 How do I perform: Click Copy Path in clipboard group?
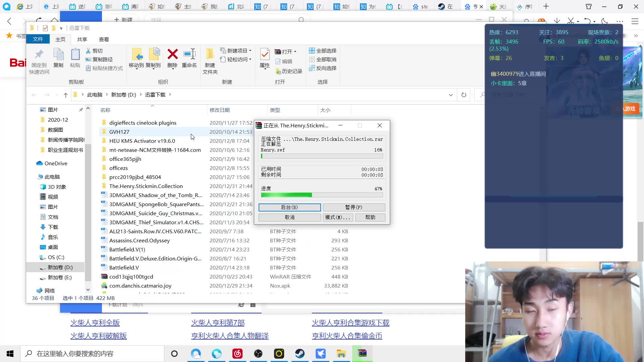(x=99, y=59)
